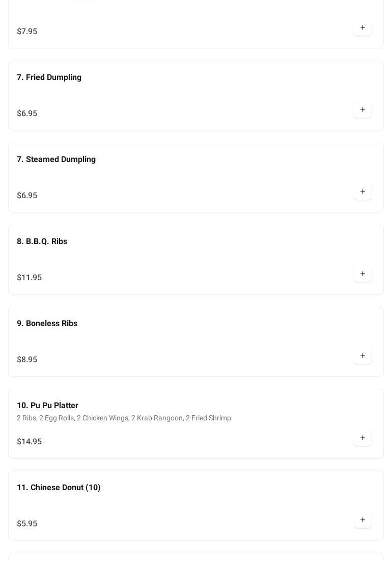Viewport: 392px width, 561px height.
Task: Click the $5.95 Chinese Donut price
Action: 27,524
